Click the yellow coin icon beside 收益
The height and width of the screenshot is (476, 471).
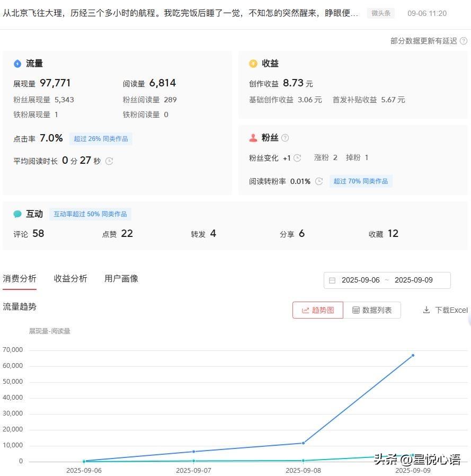[253, 64]
